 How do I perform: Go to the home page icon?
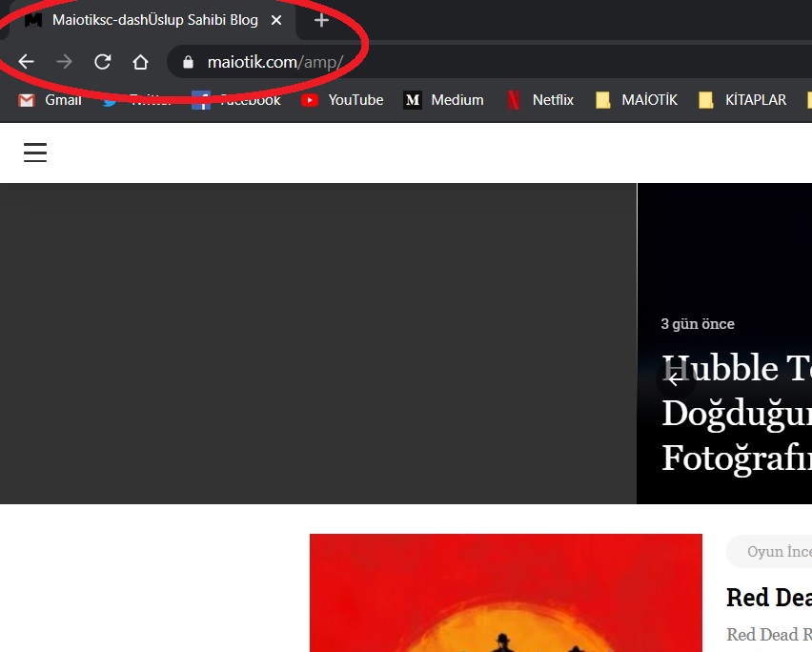point(140,62)
